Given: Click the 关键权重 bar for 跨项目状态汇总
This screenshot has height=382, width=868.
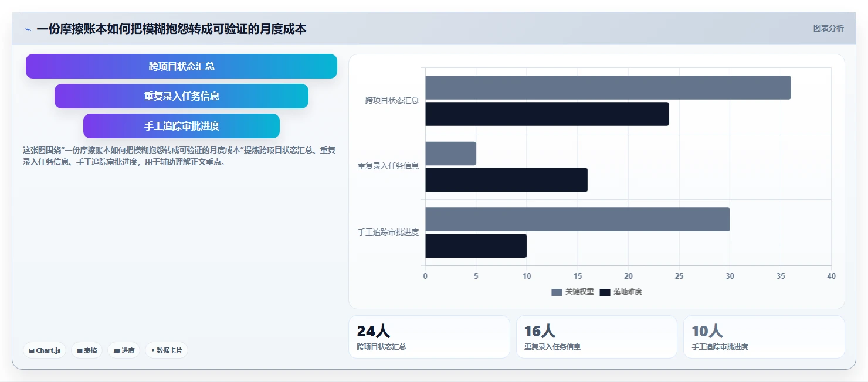Looking at the screenshot, I should click(x=608, y=87).
